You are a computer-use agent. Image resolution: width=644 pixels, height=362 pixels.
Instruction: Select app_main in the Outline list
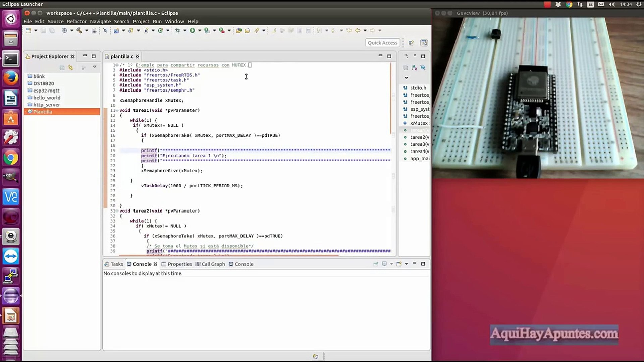[x=416, y=158]
